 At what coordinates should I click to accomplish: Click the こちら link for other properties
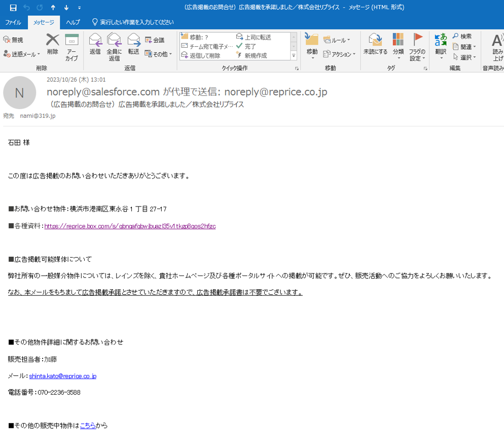pyautogui.click(x=88, y=426)
